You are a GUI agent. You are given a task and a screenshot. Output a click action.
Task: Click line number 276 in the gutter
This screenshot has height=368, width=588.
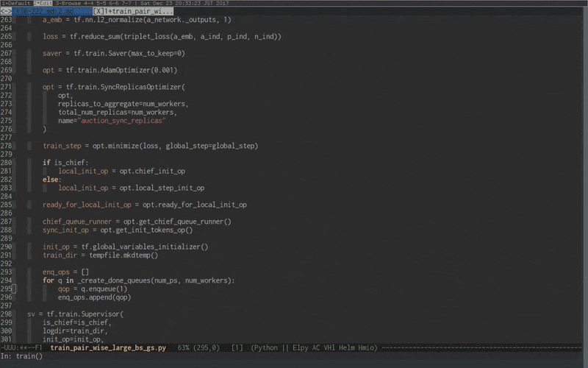pyautogui.click(x=6, y=129)
